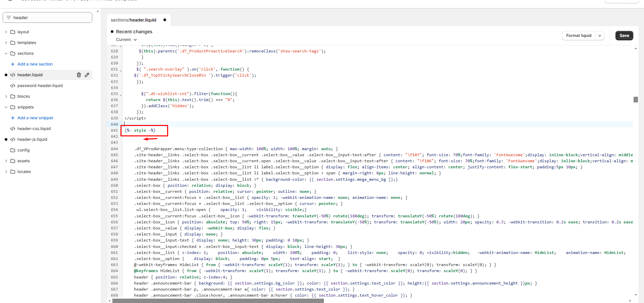Click the editor vertical scrollbar thumb

pyautogui.click(x=636, y=99)
